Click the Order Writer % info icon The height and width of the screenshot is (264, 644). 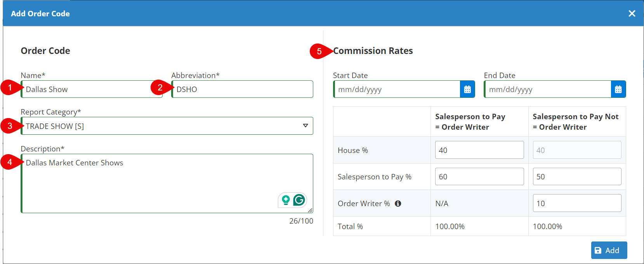click(398, 203)
